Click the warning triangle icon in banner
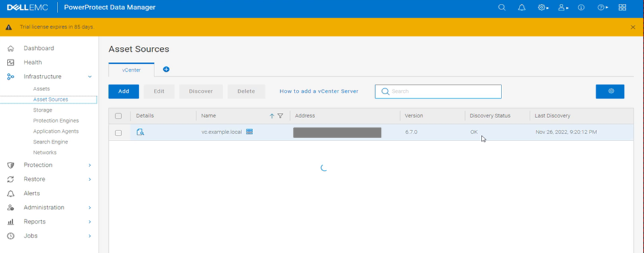 click(x=9, y=27)
